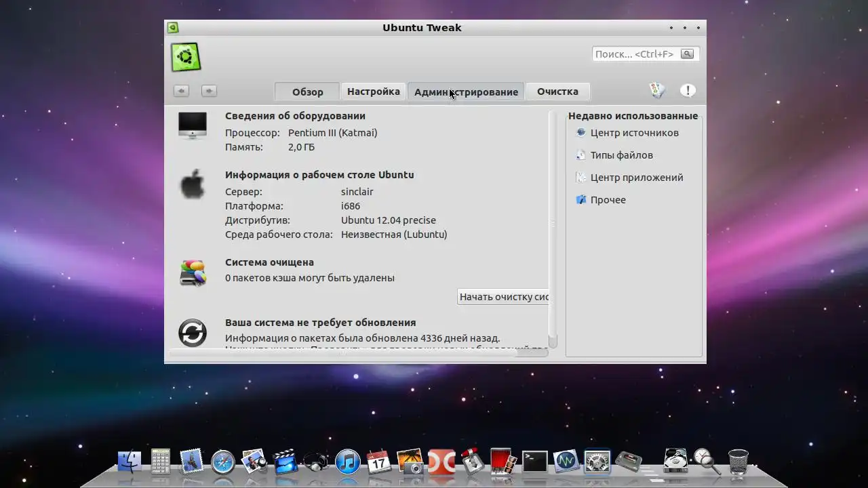Click the Система очищена heading
The image size is (868, 488).
click(x=269, y=262)
